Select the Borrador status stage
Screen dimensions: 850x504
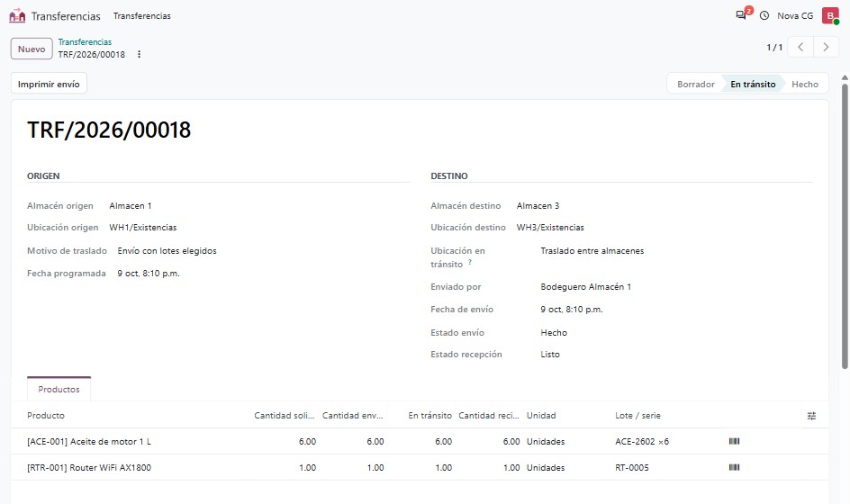695,84
